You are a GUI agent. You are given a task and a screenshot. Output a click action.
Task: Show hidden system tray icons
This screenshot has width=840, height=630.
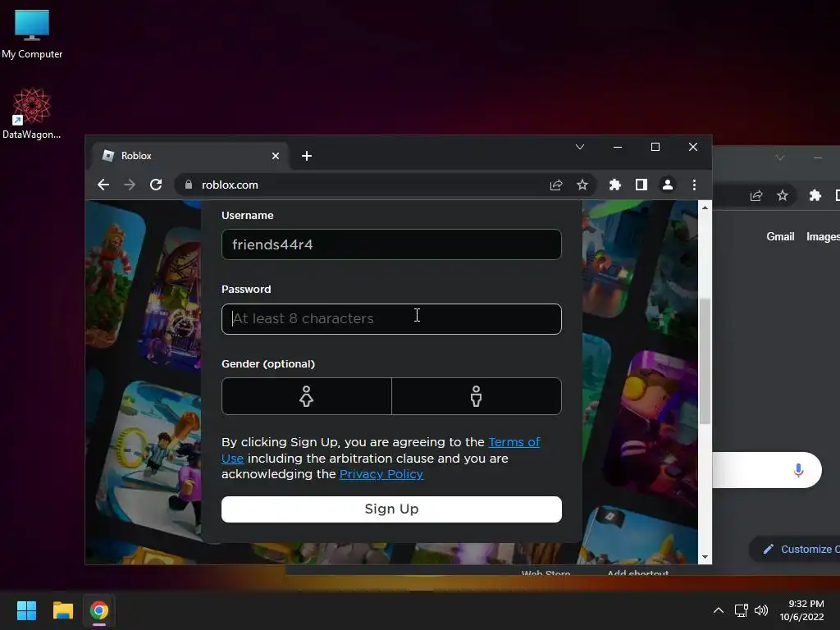pyautogui.click(x=719, y=610)
